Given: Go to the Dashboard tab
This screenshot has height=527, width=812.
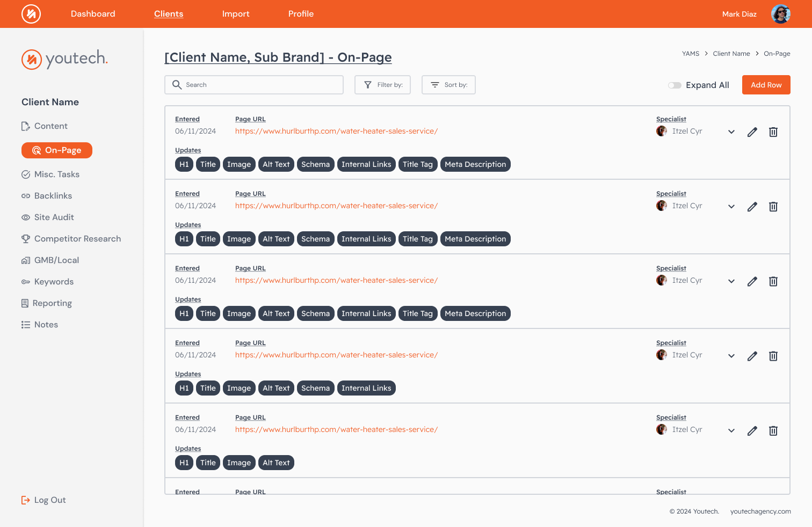Looking at the screenshot, I should point(93,14).
